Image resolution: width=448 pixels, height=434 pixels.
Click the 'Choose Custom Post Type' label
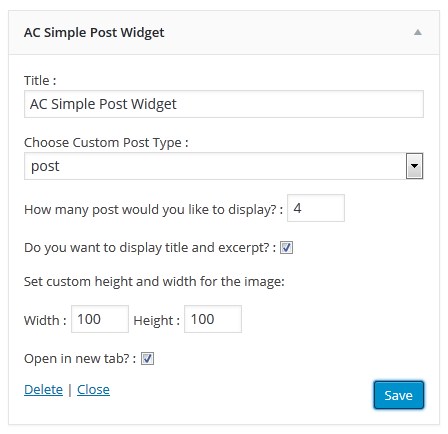click(106, 143)
